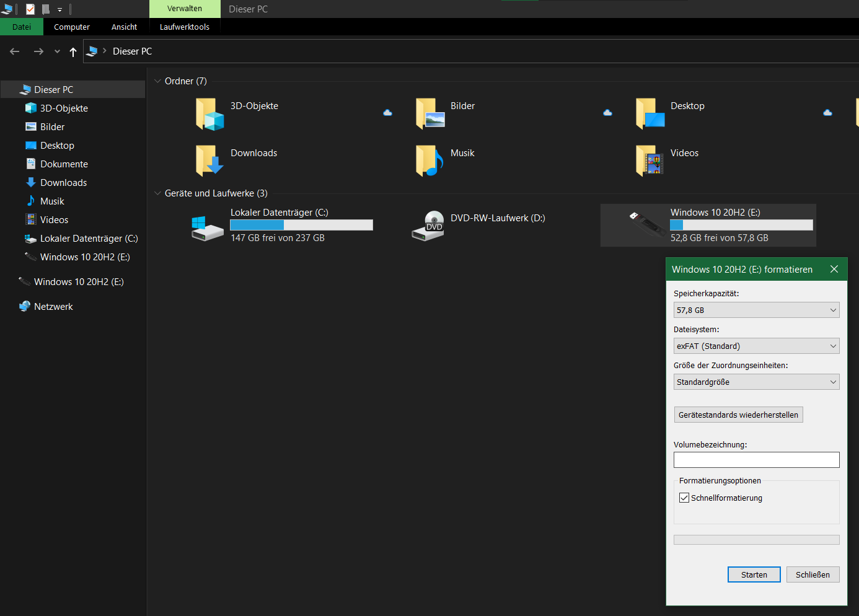Open the Datei menu
The width and height of the screenshot is (859, 616).
22,27
